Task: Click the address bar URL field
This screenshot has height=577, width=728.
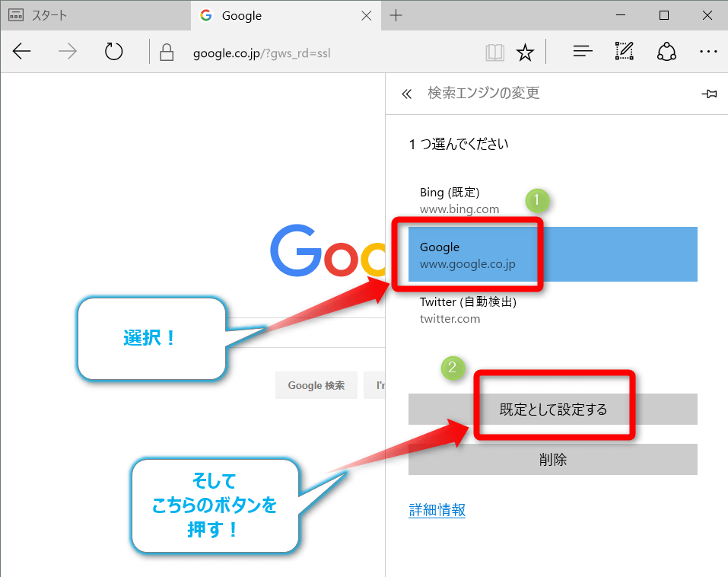Action: click(x=319, y=53)
